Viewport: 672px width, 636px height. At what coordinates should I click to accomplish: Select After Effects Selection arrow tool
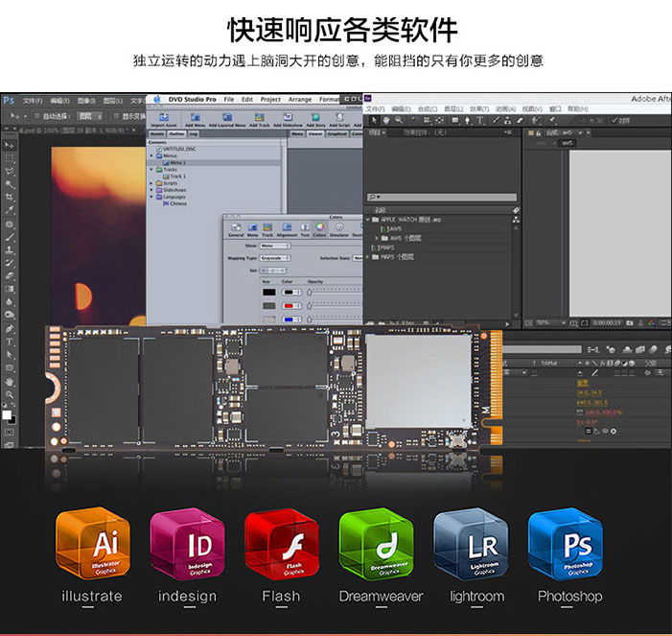coord(374,121)
